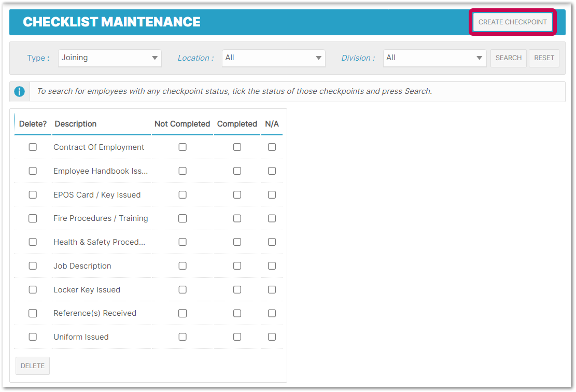
Task: Tick Not Completed for Employee Handbook row
Action: [182, 171]
